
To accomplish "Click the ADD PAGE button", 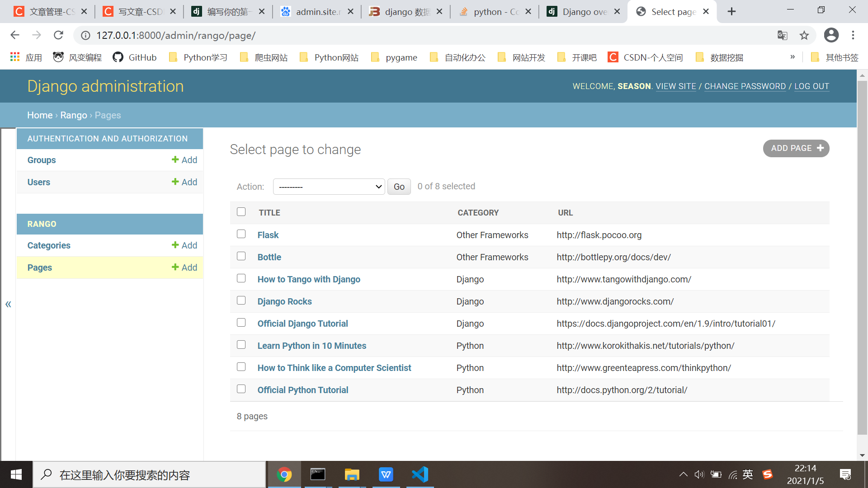I will (796, 148).
